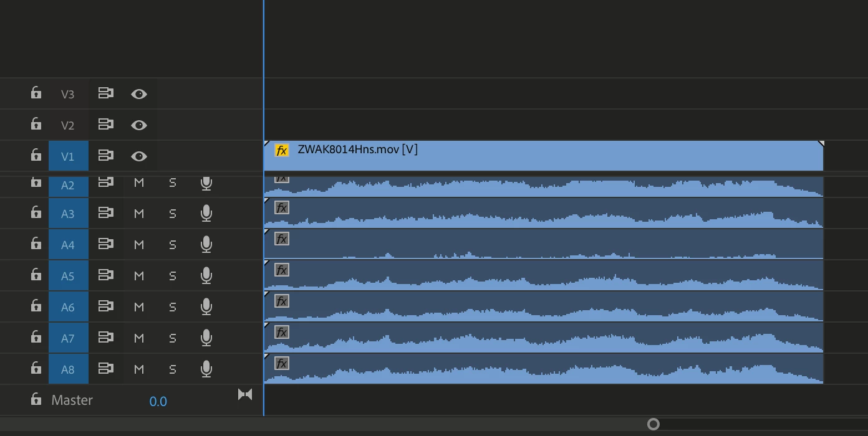Click the timeline zoom scrollbar handle
The height and width of the screenshot is (436, 868).
coord(653,424)
